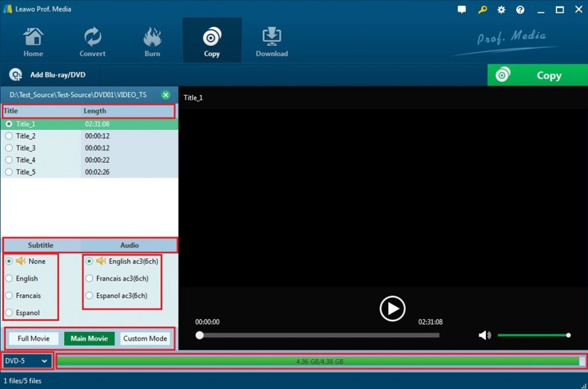Screen dimensions: 588x389
Task: Open the registration key panel
Action: click(482, 9)
